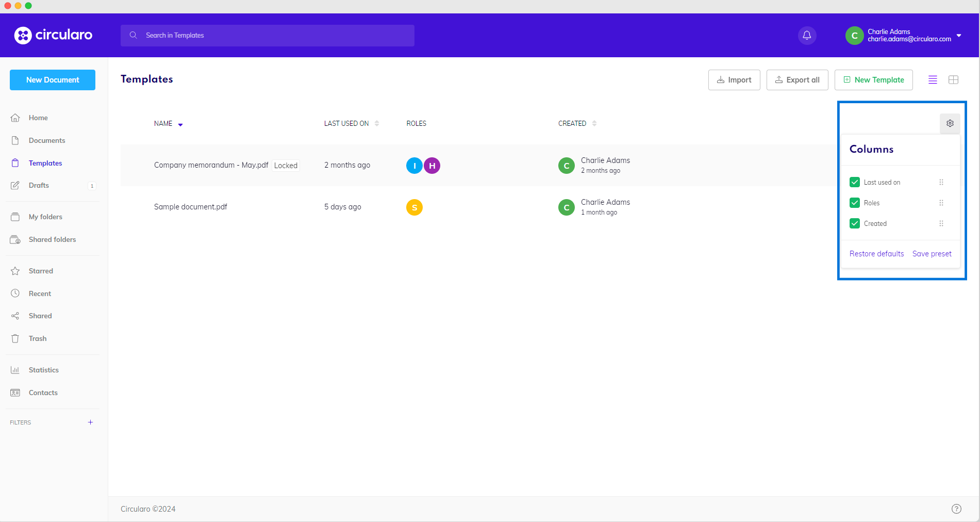The width and height of the screenshot is (980, 522).
Task: Expand the Filters section
Action: [90, 422]
